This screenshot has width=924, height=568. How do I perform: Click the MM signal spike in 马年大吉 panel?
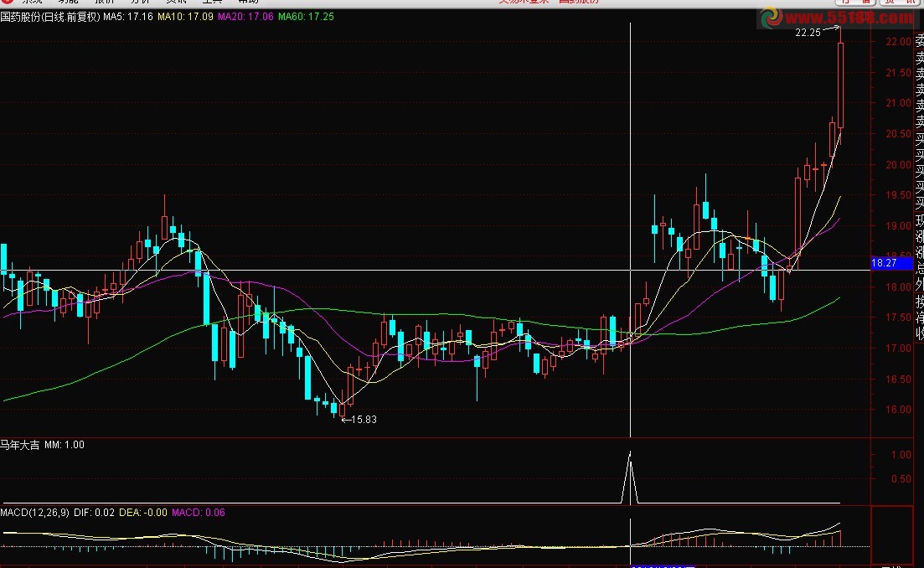[630, 478]
